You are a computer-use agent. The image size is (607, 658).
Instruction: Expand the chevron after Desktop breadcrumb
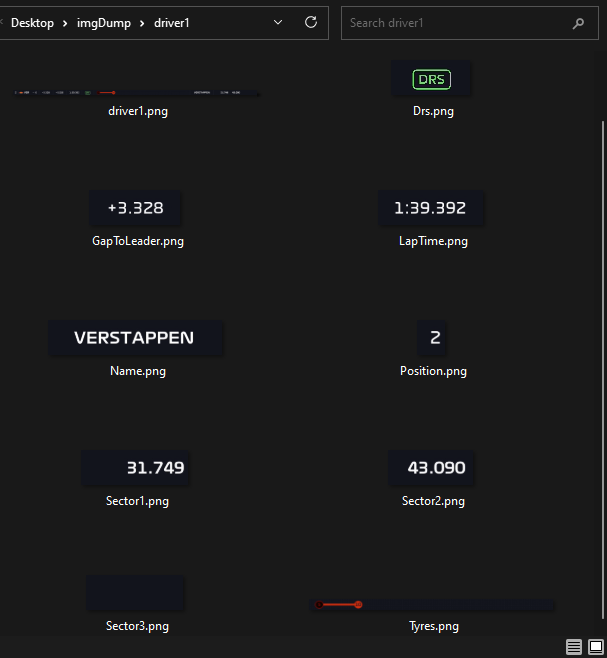[66, 22]
